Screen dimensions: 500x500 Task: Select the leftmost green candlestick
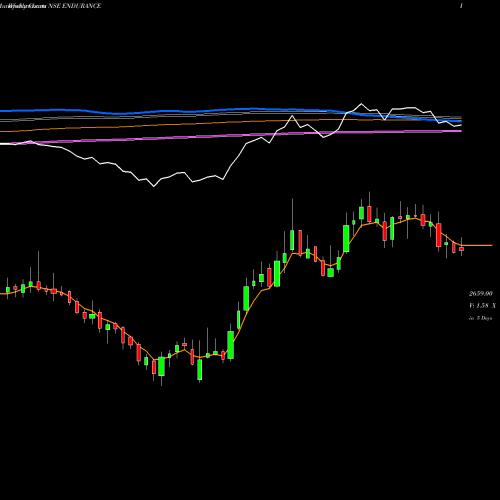[x=8, y=289]
